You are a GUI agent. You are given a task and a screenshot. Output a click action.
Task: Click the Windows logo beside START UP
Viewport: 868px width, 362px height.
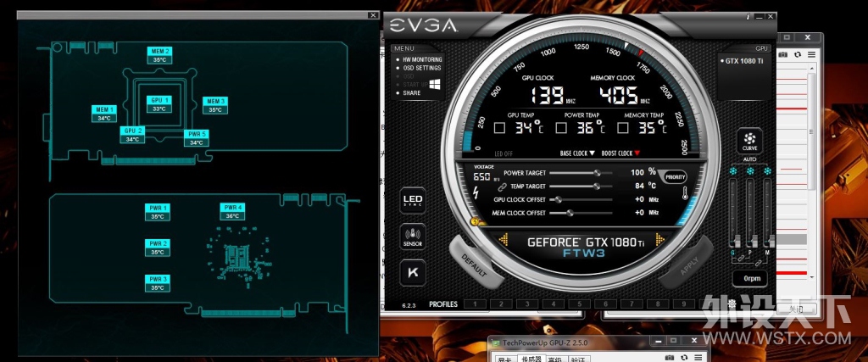[435, 84]
